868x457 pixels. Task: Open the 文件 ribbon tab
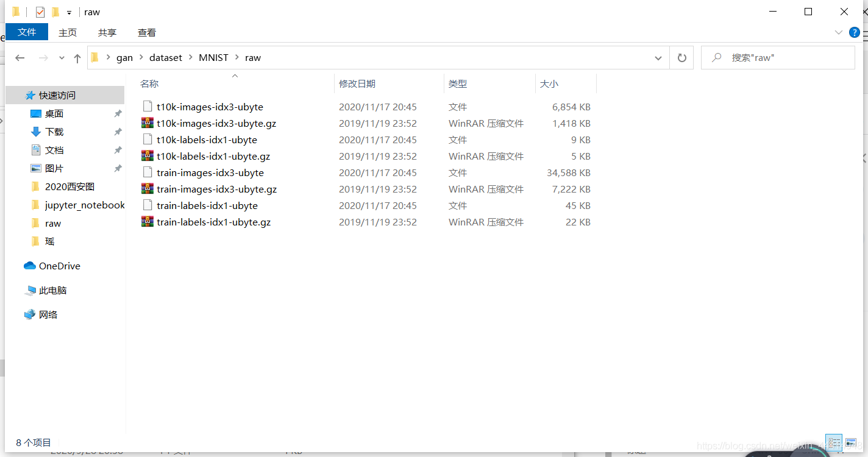pyautogui.click(x=27, y=32)
